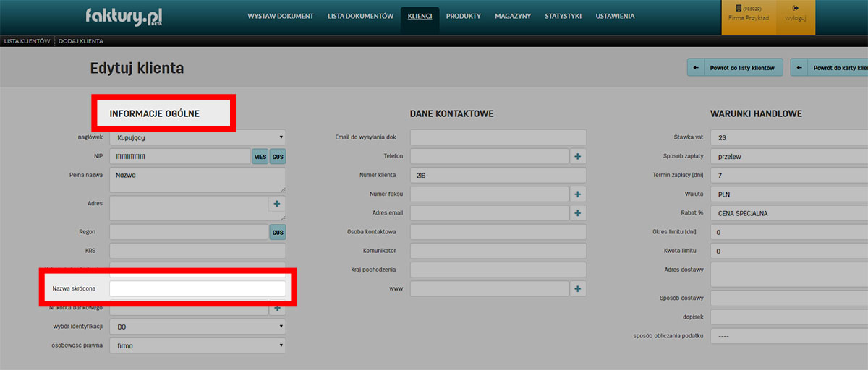The height and width of the screenshot is (370, 868).
Task: Go to the Magazyny menu item
Action: (513, 16)
